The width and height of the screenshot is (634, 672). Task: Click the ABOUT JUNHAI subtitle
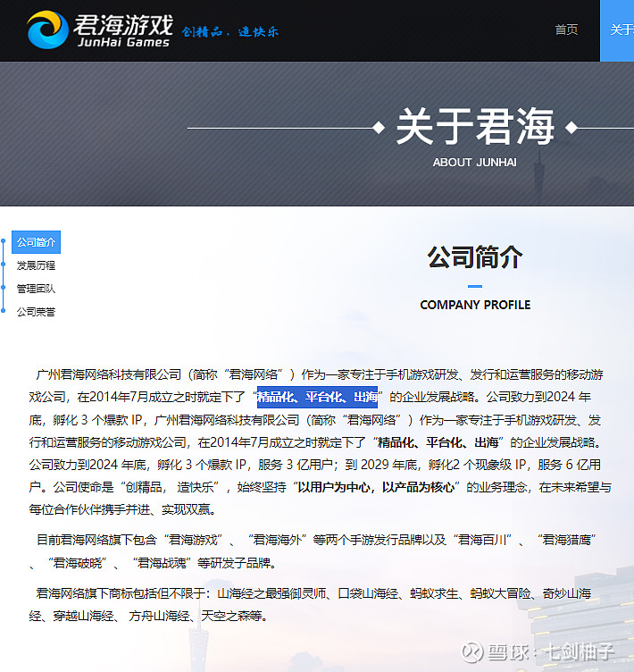coord(475,163)
